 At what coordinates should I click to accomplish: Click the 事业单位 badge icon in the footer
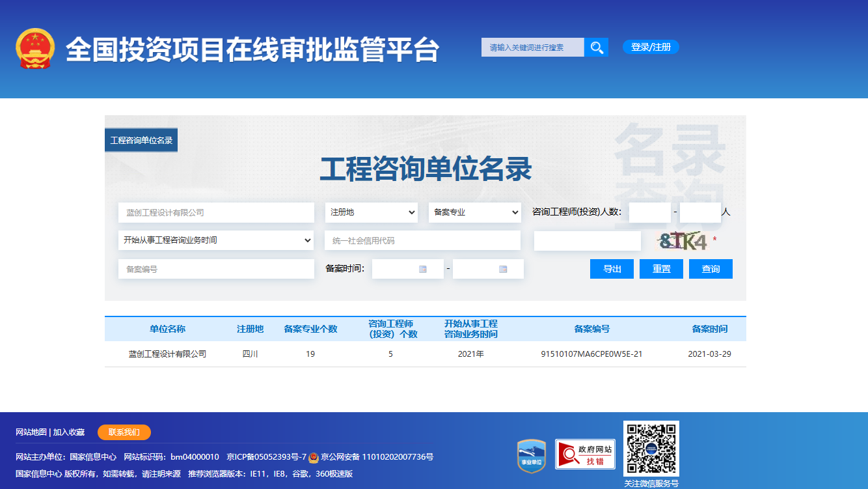[531, 456]
